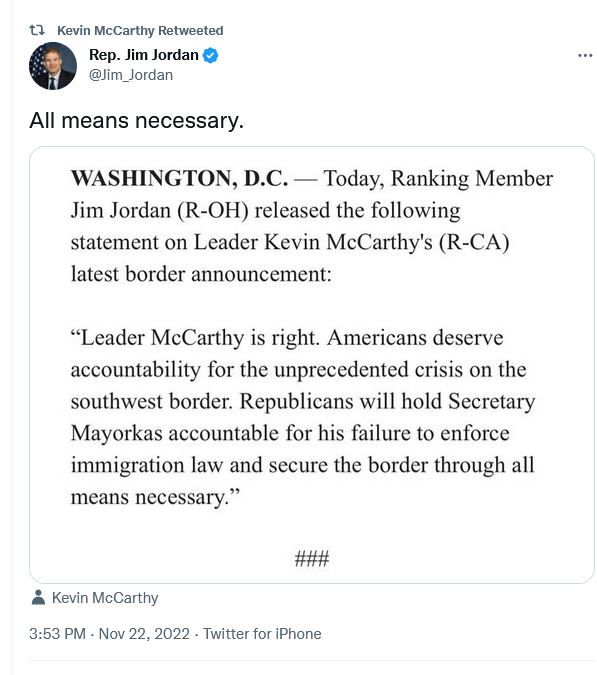Screen dimensions: 597x675
Task: Click the blue verified checkmark badge
Action: [x=210, y=56]
